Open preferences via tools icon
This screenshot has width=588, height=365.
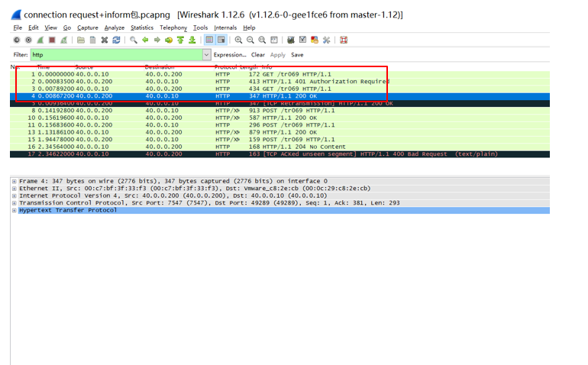coord(326,40)
